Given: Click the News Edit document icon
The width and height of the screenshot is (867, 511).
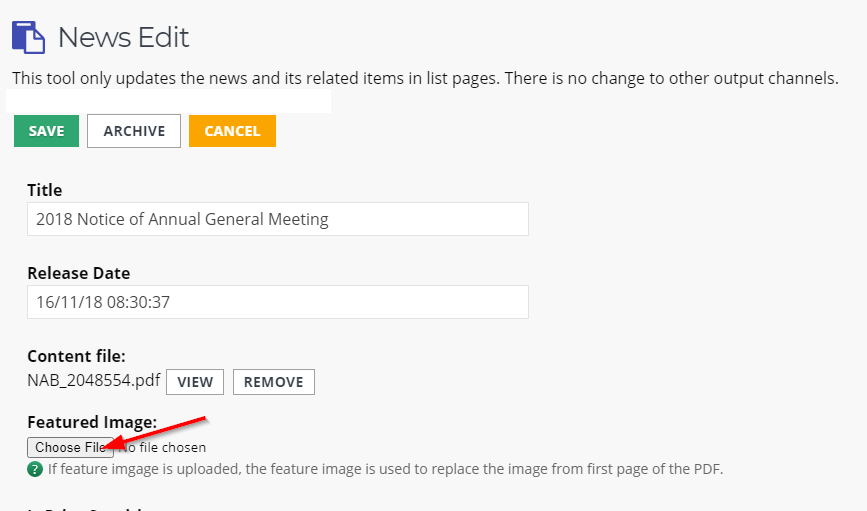Looking at the screenshot, I should tap(28, 37).
